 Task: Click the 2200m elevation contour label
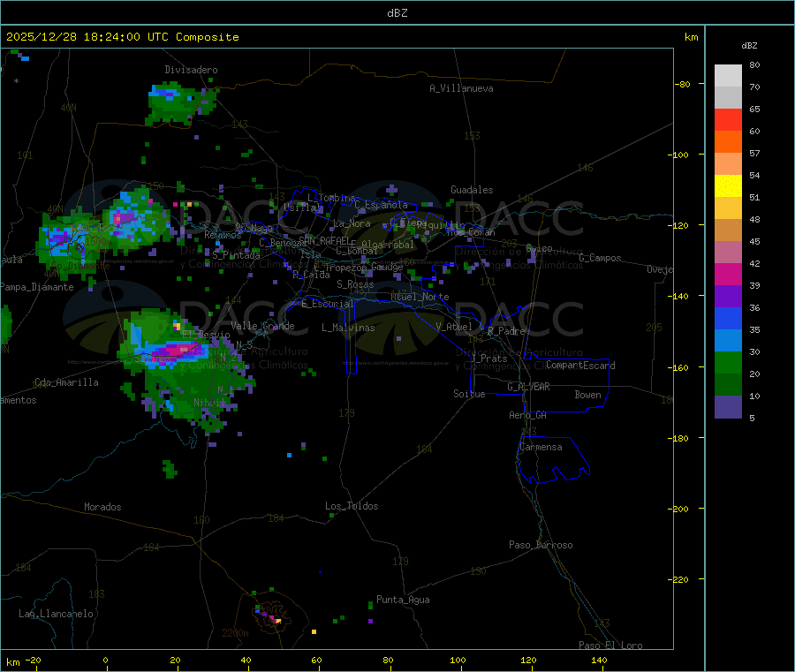tap(235, 633)
